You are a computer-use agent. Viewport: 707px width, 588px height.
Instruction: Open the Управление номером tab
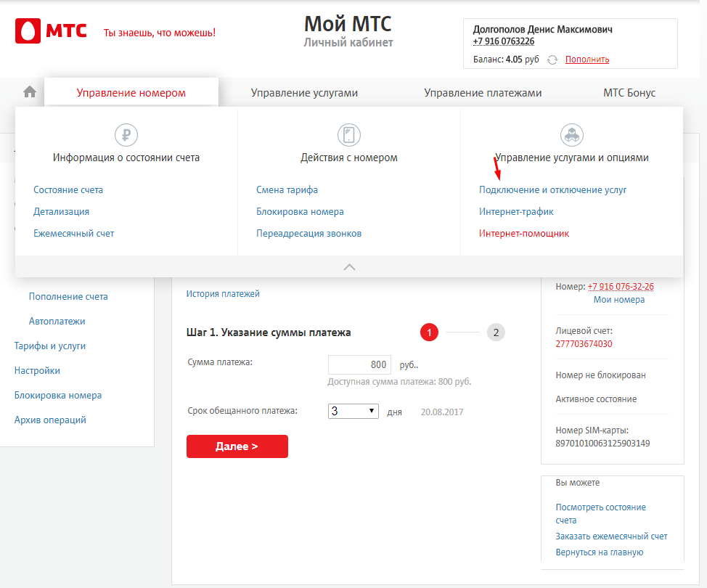tap(131, 93)
